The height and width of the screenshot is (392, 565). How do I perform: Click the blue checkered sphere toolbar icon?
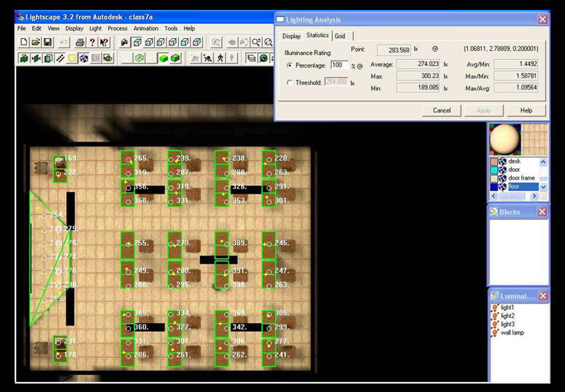(83, 58)
